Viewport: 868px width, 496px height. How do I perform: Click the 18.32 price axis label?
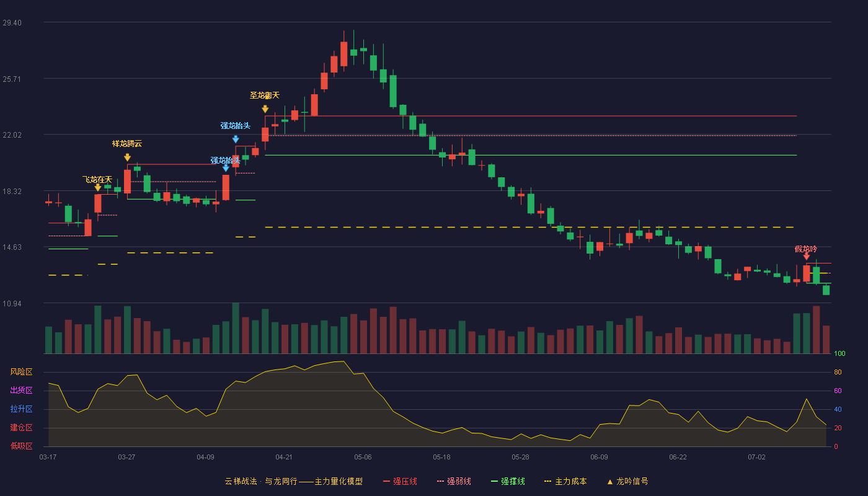tap(12, 192)
